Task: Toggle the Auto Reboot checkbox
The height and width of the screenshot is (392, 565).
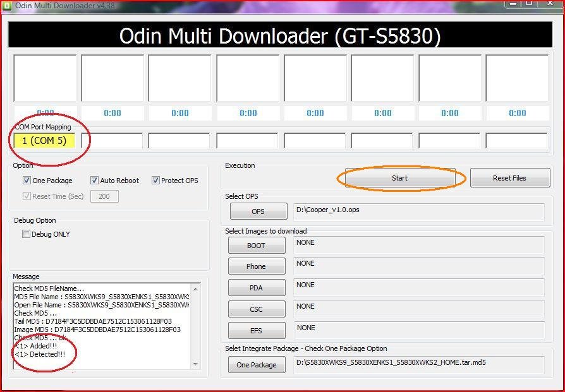Action: (x=94, y=181)
